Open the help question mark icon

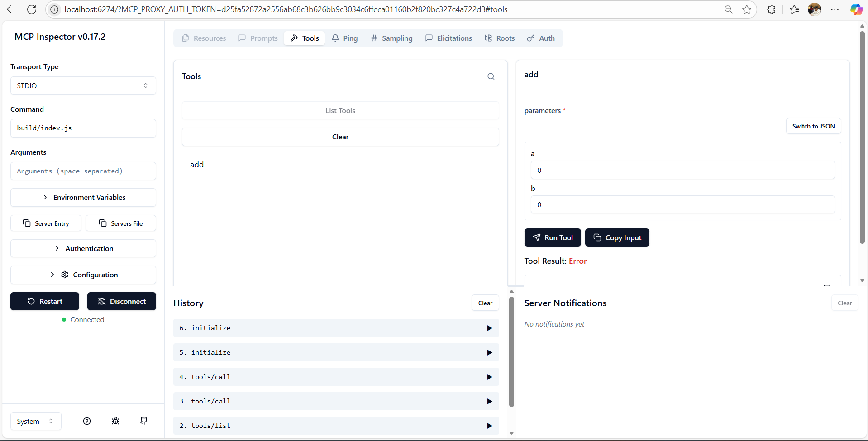coord(87,421)
